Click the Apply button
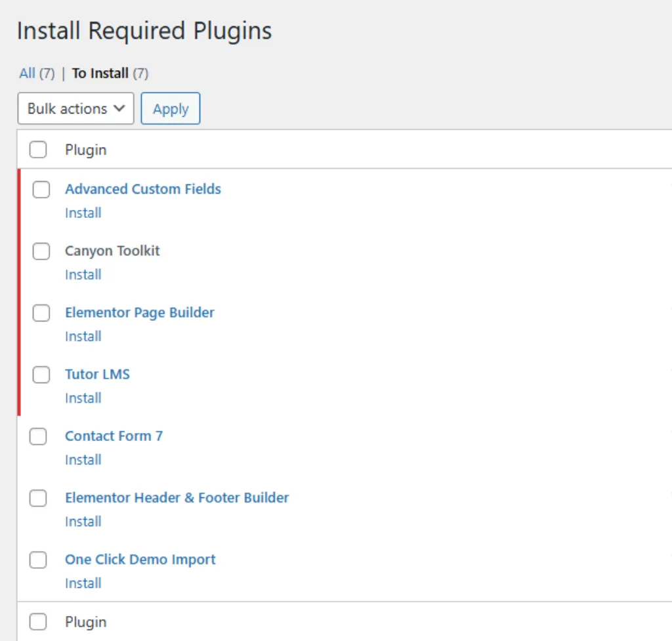Viewport: 672px width, 641px height. click(x=171, y=109)
